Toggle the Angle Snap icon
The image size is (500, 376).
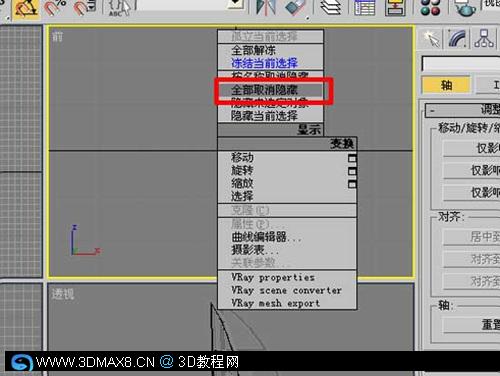[x=25, y=8]
